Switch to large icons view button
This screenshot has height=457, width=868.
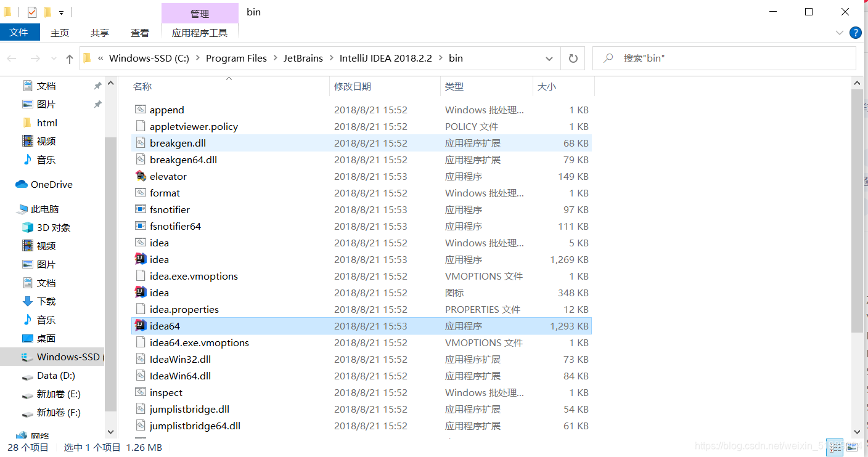click(x=851, y=447)
